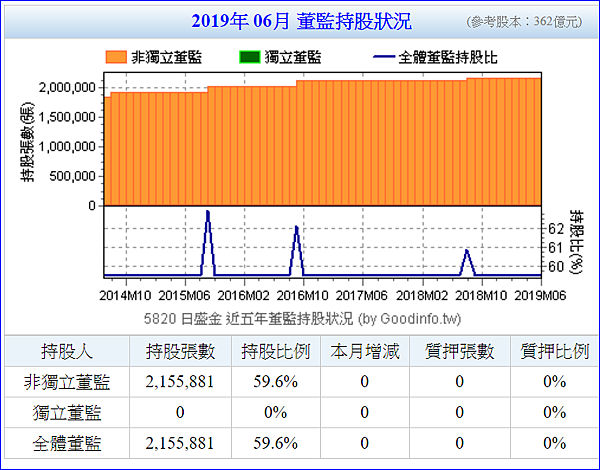600x470 pixels.
Task: Click the blue 全體董監持股比 legend line
Action: coord(384,57)
